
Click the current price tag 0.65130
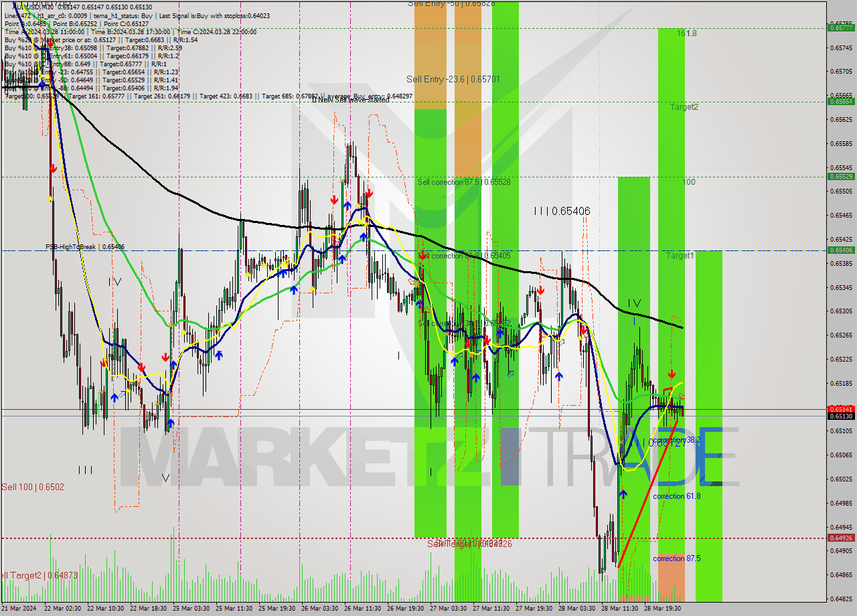tap(841, 416)
